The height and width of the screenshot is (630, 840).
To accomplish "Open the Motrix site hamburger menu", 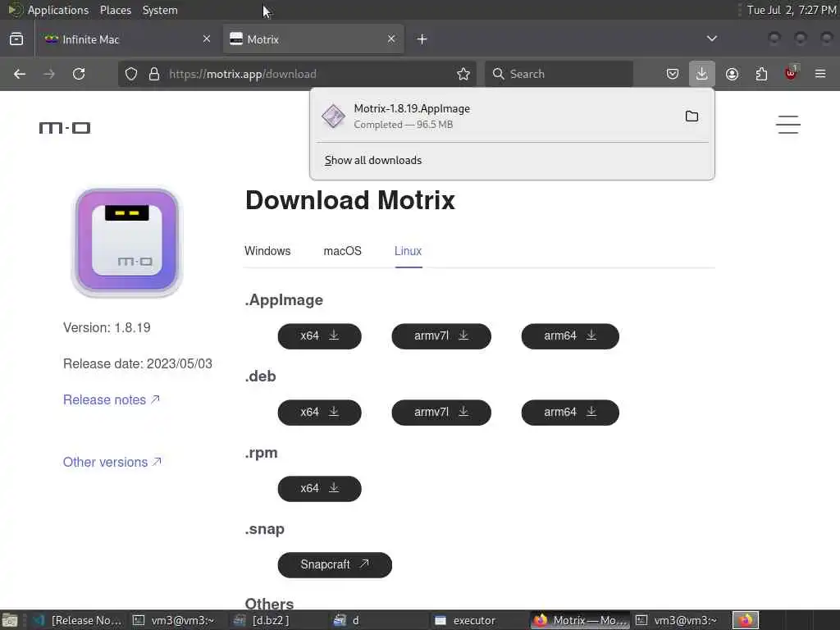I will pyautogui.click(x=788, y=125).
